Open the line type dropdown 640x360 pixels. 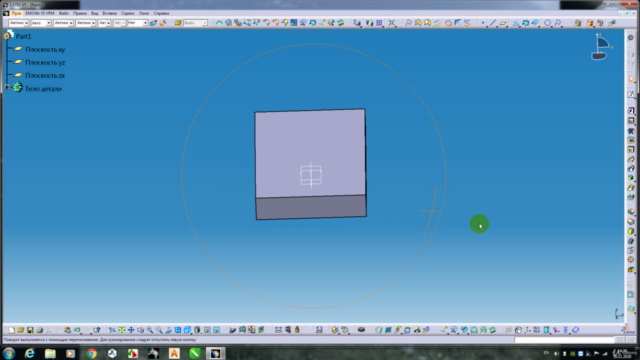(x=86, y=23)
